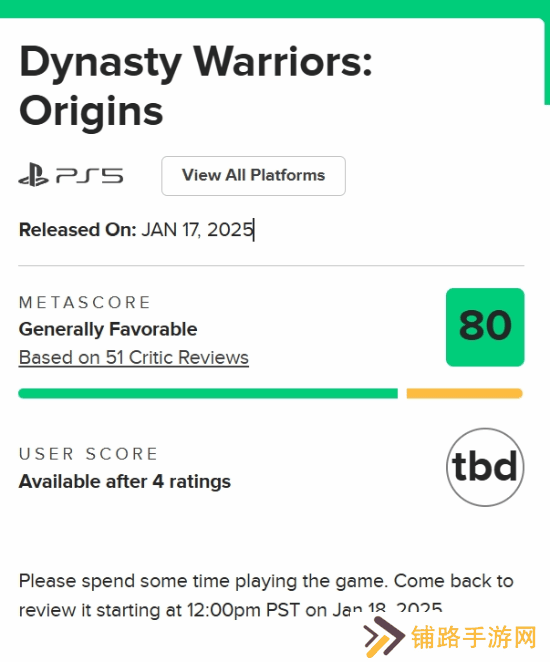Click the Released On label
Image resolution: width=550 pixels, height=662 pixels.
[x=78, y=230]
